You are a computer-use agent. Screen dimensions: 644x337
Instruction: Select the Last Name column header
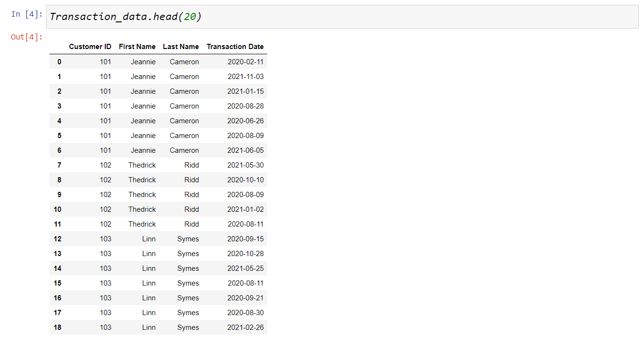coord(181,47)
